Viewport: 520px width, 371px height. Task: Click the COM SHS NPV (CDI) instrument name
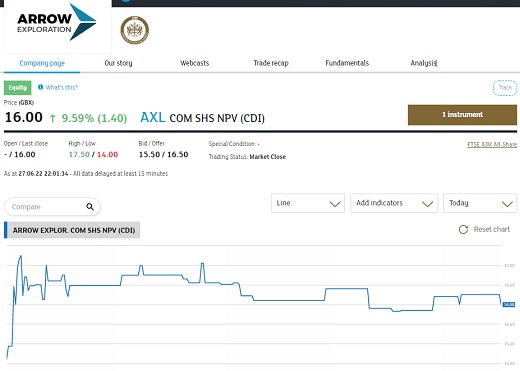217,118
